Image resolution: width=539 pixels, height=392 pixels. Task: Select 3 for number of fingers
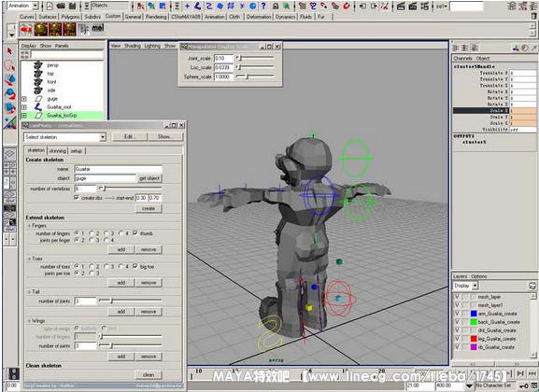tap(106, 233)
